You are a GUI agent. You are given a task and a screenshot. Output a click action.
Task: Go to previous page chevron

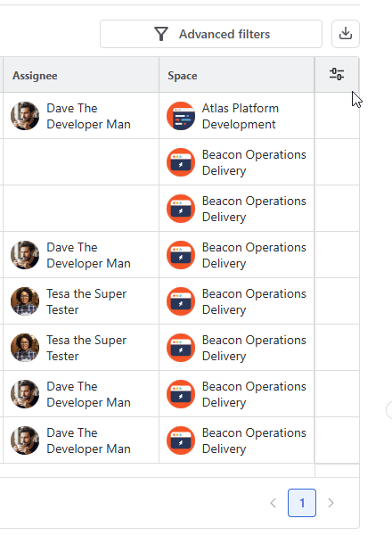click(273, 503)
